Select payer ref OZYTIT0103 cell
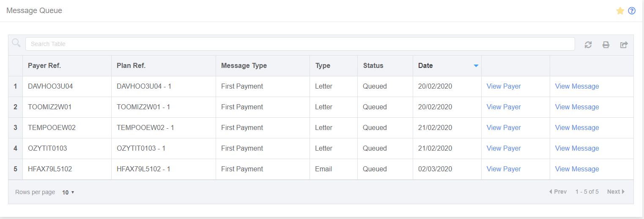Image resolution: width=644 pixels, height=219 pixels. (x=67, y=149)
